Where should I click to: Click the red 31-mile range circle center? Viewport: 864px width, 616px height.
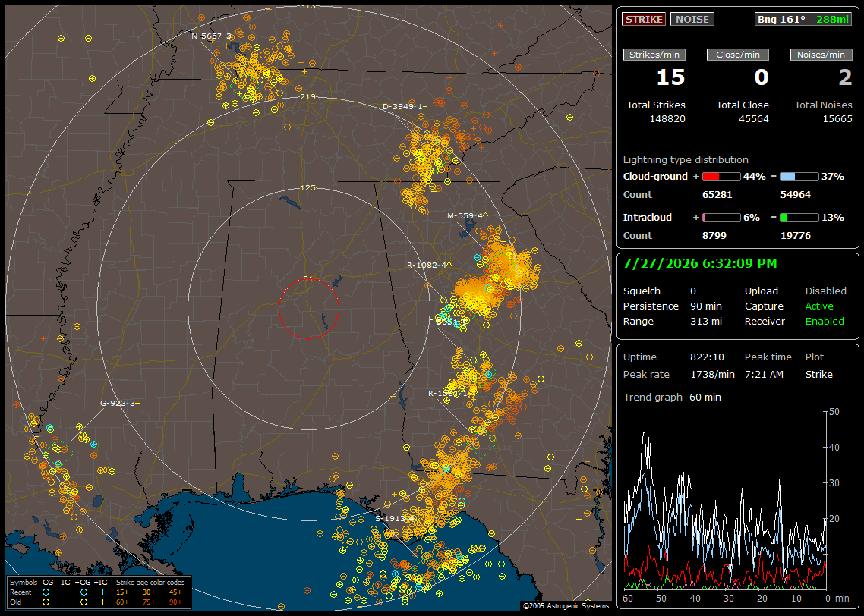click(308, 309)
